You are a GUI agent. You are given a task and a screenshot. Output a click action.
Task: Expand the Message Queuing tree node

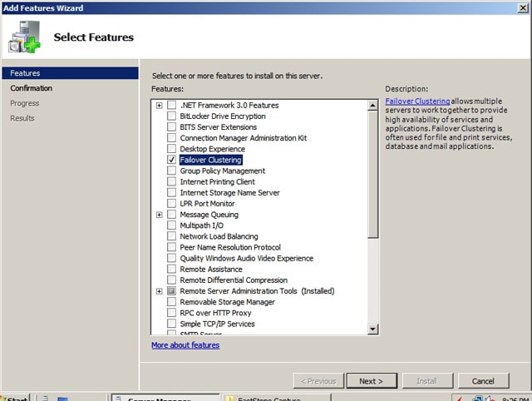pyautogui.click(x=159, y=215)
